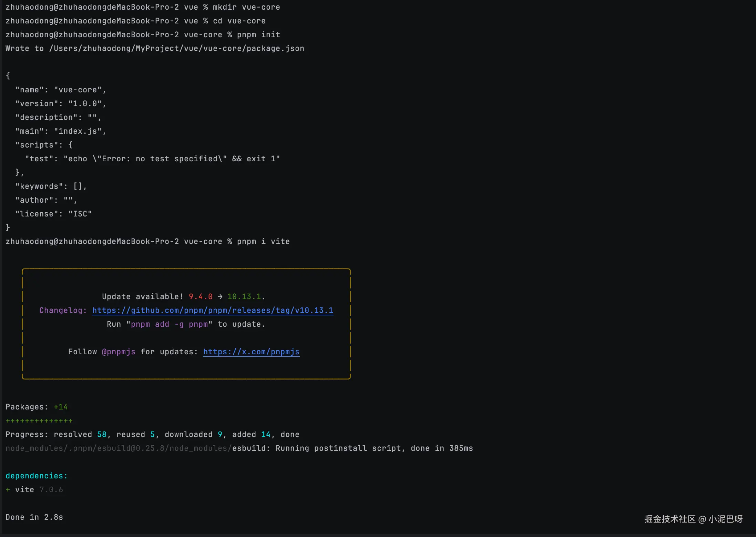Open the pnpm changelog GitHub releases link
The width and height of the screenshot is (756, 537).
213,310
